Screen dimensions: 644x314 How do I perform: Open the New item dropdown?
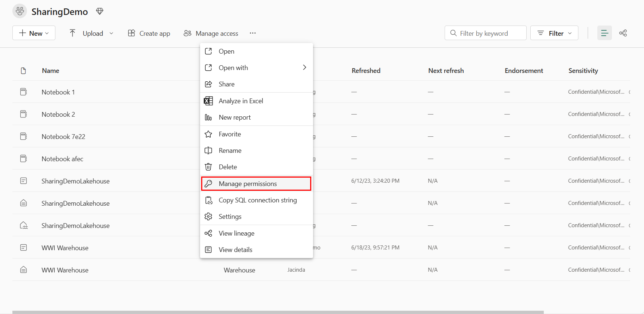point(34,33)
